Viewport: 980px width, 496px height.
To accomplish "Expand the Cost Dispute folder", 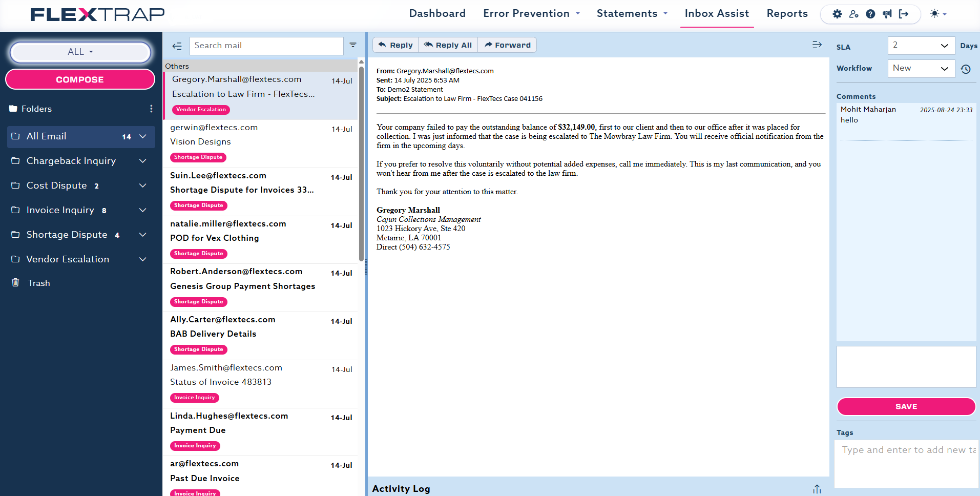I will pos(143,185).
